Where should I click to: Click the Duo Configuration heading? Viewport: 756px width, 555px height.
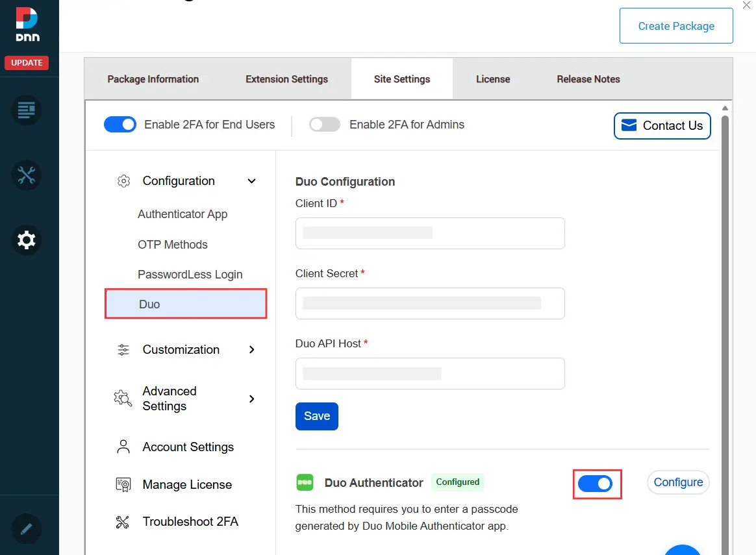346,182
